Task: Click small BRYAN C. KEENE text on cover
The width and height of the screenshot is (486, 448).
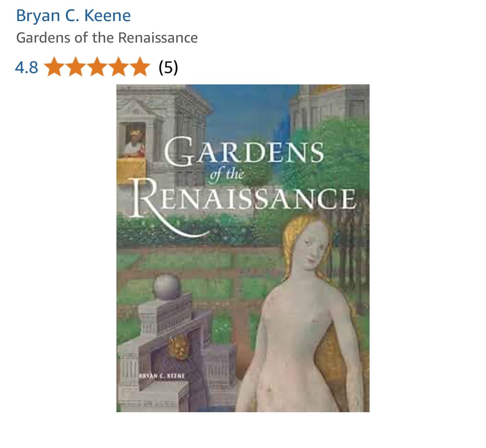Action: (162, 376)
